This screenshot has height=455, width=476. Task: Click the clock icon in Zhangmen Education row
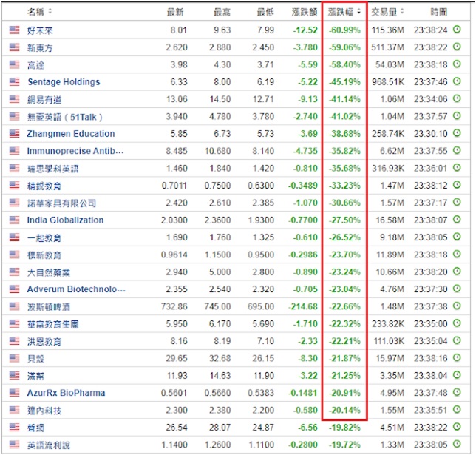click(x=457, y=133)
